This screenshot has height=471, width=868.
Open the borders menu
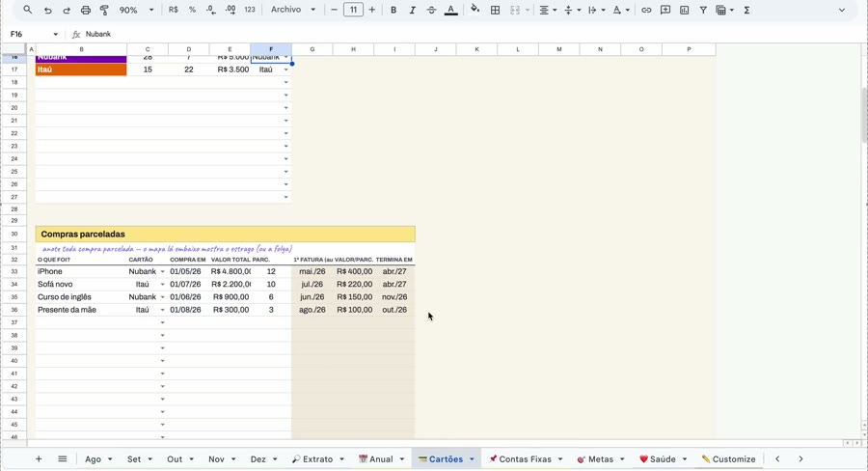coord(496,10)
